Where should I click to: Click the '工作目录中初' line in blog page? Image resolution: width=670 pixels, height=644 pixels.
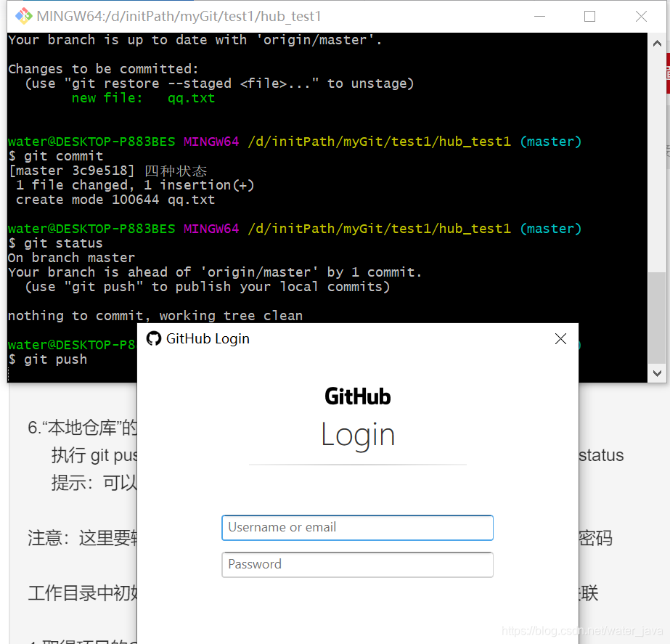point(83,593)
